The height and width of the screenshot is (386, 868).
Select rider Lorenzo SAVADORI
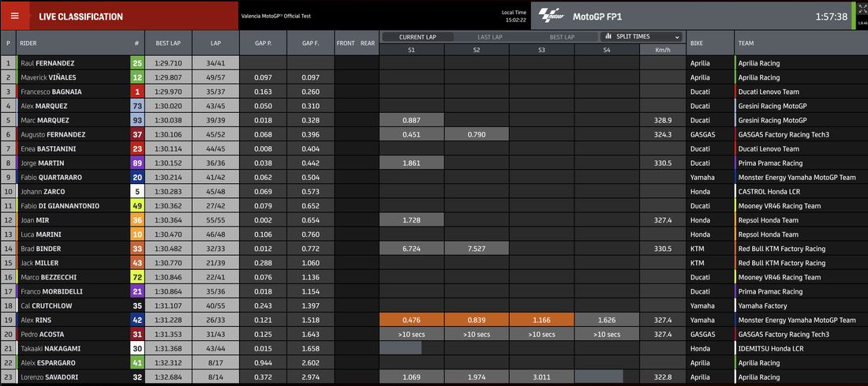(51, 377)
